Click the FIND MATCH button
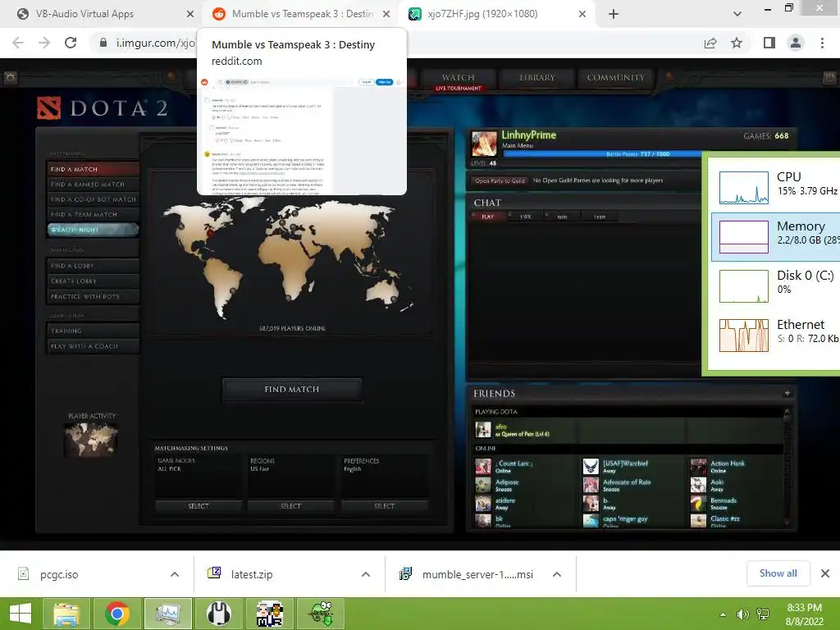The height and width of the screenshot is (630, 840). tap(292, 390)
